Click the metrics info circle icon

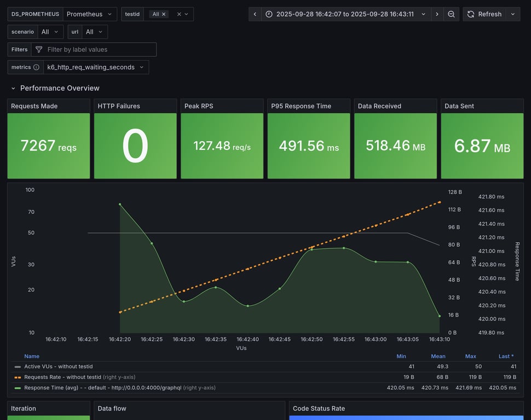[x=36, y=67]
